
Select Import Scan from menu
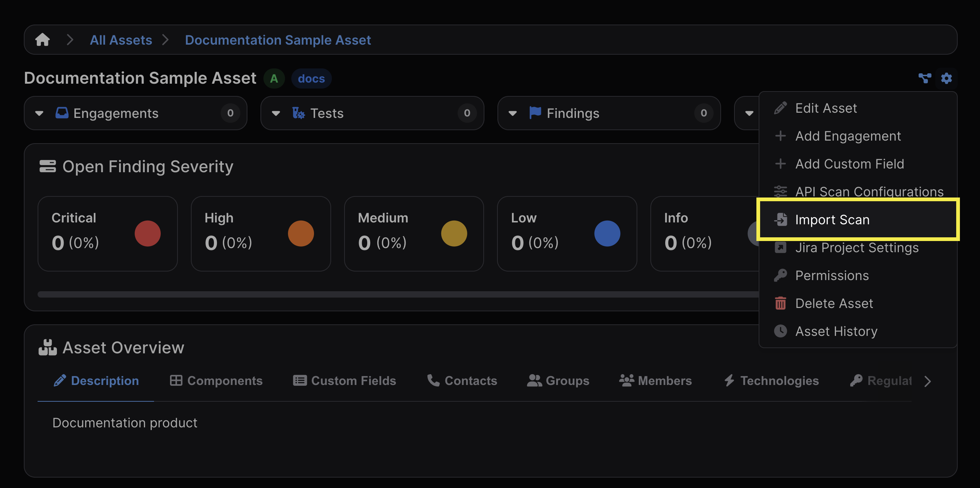click(832, 219)
